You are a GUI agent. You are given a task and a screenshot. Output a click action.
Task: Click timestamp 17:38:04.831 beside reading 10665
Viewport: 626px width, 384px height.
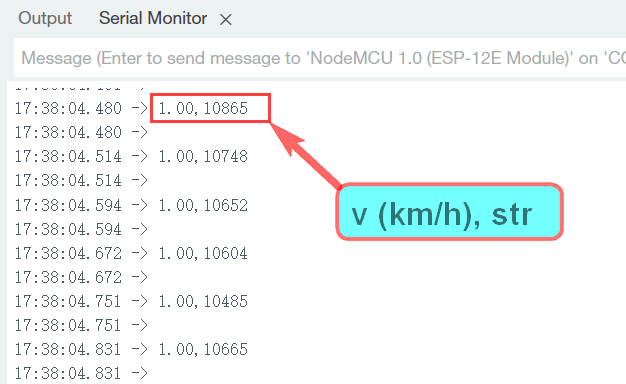[68, 349]
